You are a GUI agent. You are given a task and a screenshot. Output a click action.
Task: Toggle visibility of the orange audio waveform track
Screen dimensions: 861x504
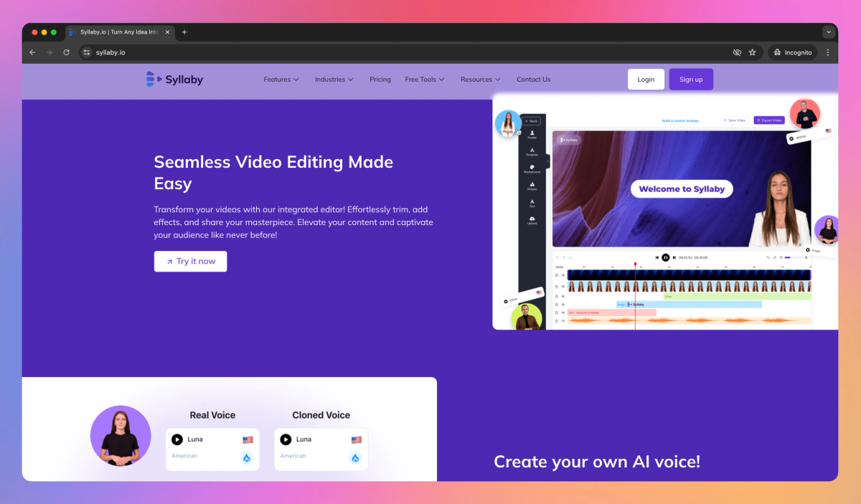(x=563, y=320)
